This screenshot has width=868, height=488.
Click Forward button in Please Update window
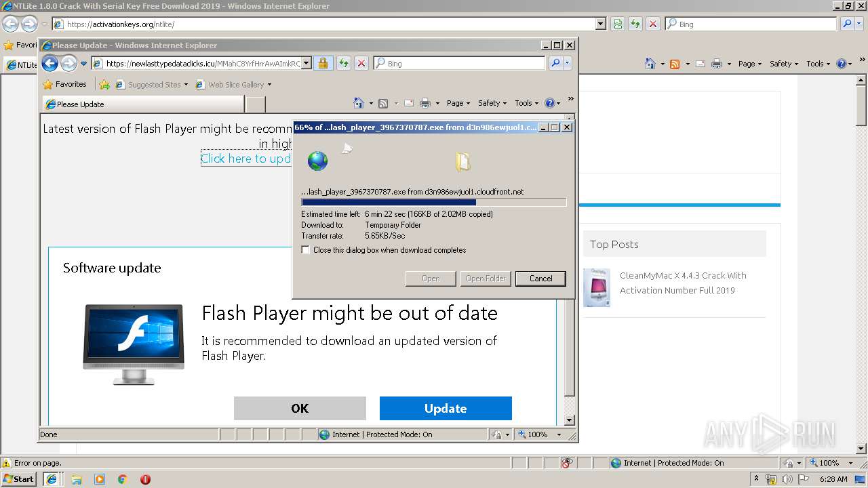click(x=68, y=63)
